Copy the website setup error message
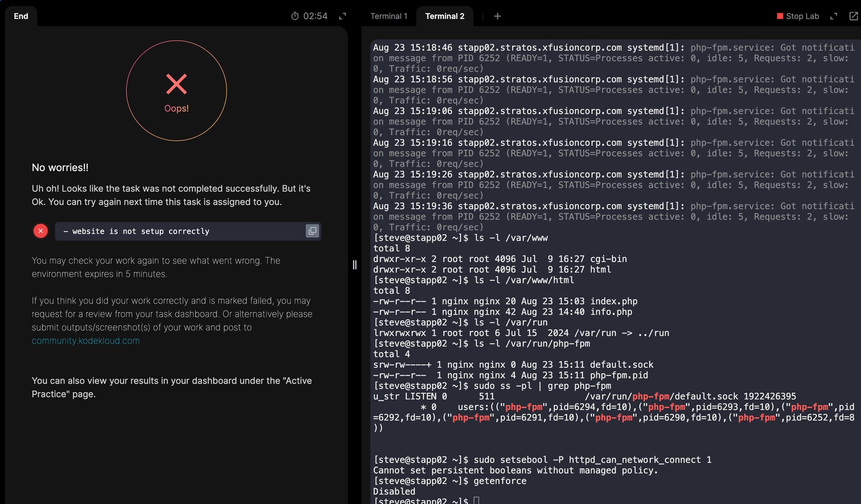 [312, 231]
